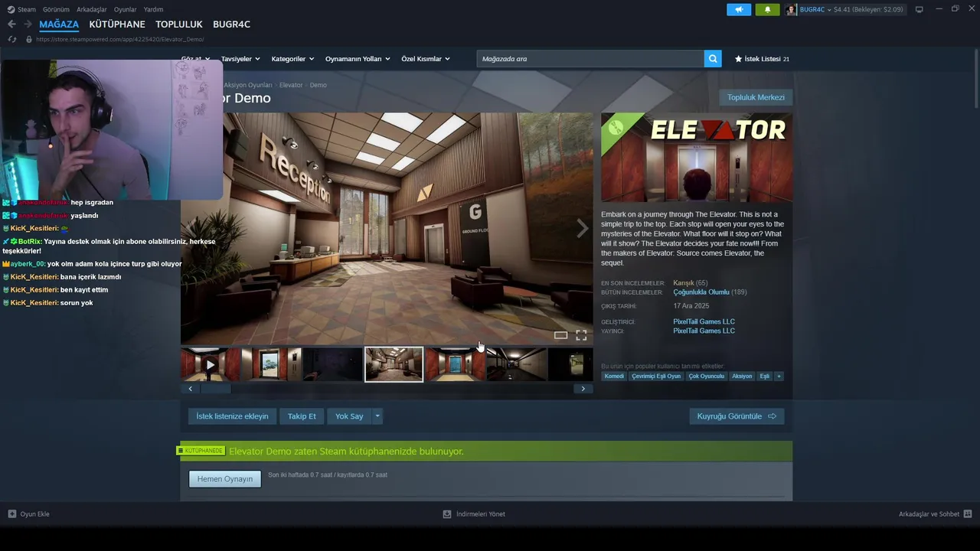Open the Oyunlar menu
Screen dimensions: 980x551
pyautogui.click(x=126, y=9)
